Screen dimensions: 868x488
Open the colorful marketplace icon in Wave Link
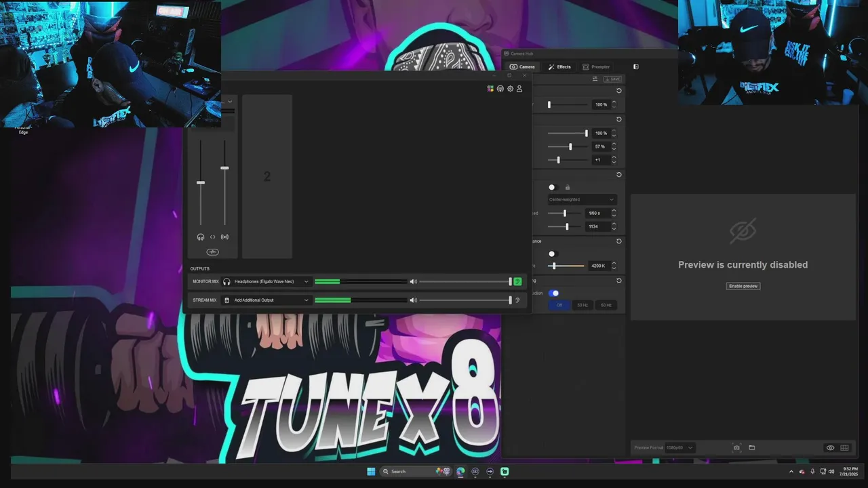[490, 89]
